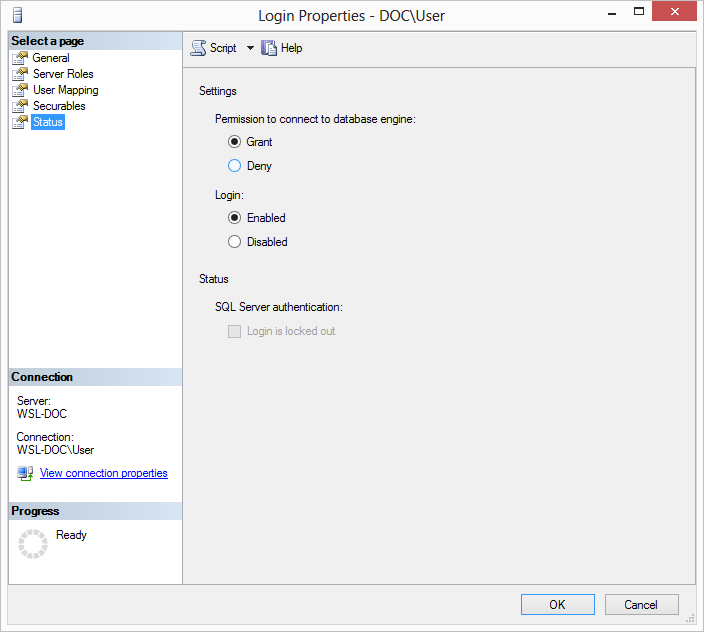Click the connection WSL-DOC\User text
Image resolution: width=704 pixels, height=632 pixels.
coord(55,450)
